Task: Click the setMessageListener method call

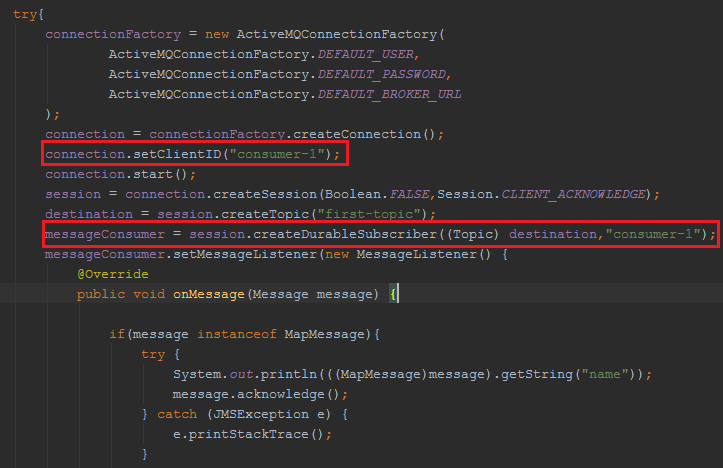Action: pos(245,254)
